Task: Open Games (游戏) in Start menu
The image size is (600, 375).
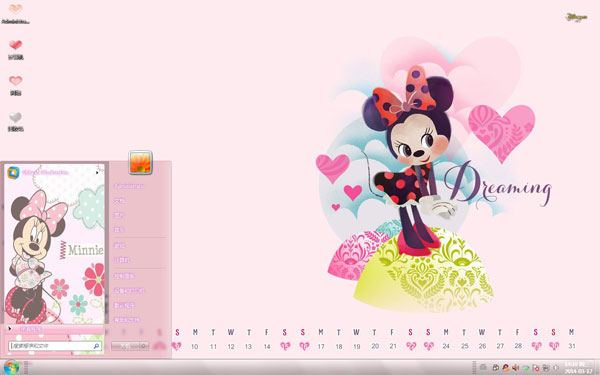Action: pyautogui.click(x=120, y=245)
